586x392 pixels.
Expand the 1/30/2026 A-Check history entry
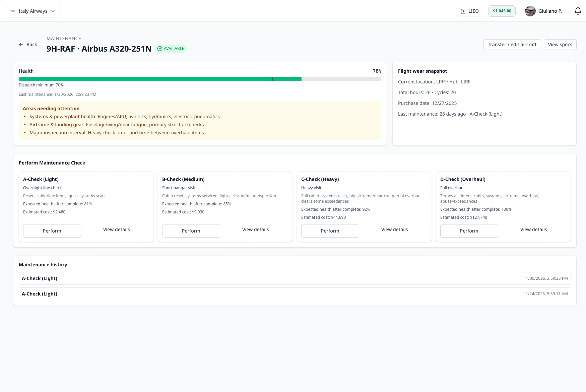click(295, 278)
